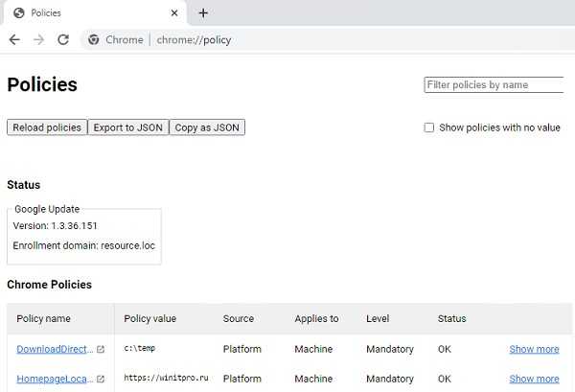This screenshot has height=392, width=575.
Task: Click the Policies page heading
Action: pos(42,84)
